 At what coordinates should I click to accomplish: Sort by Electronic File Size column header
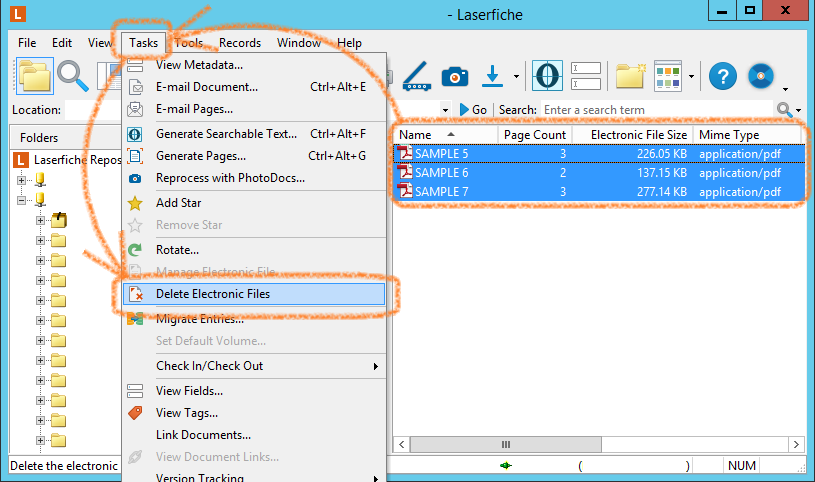point(633,135)
